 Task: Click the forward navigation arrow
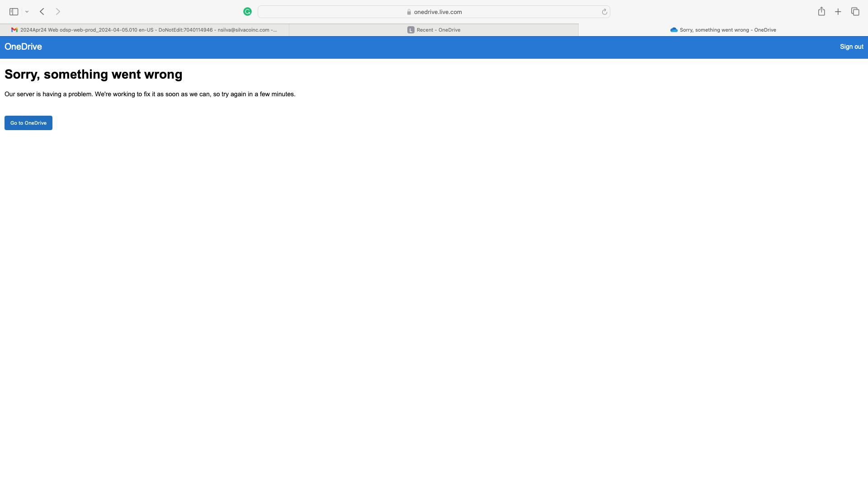(58, 12)
